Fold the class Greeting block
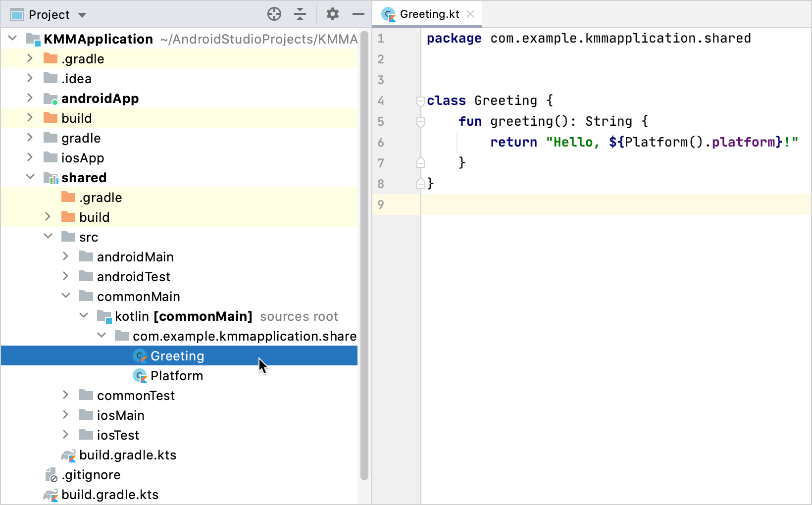The image size is (812, 505). [x=421, y=101]
